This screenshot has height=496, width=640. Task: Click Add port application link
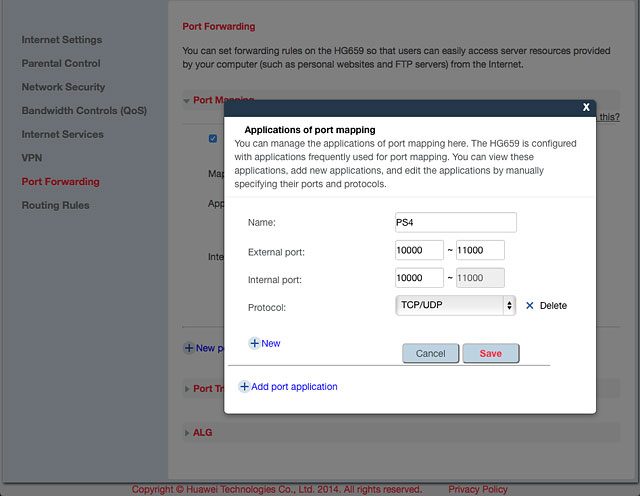[x=294, y=387]
